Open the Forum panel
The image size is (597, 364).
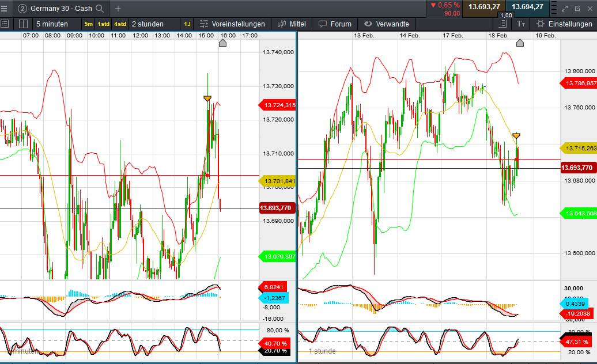click(335, 24)
